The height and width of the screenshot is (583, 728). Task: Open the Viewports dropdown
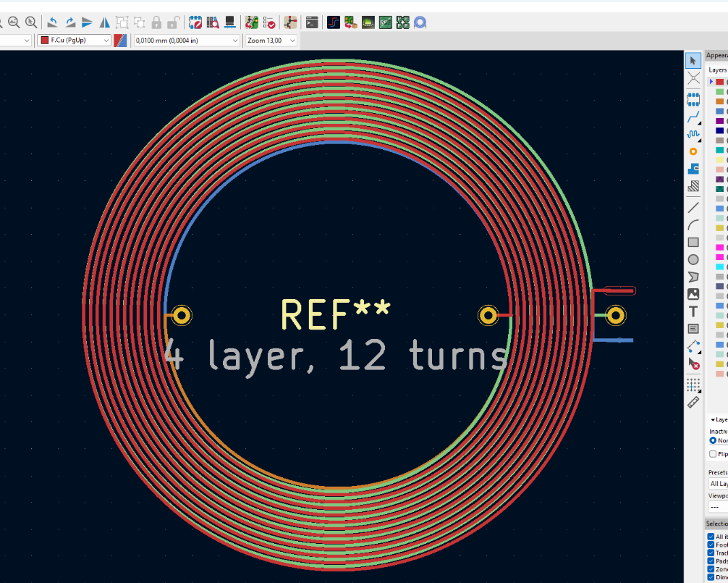[719, 507]
